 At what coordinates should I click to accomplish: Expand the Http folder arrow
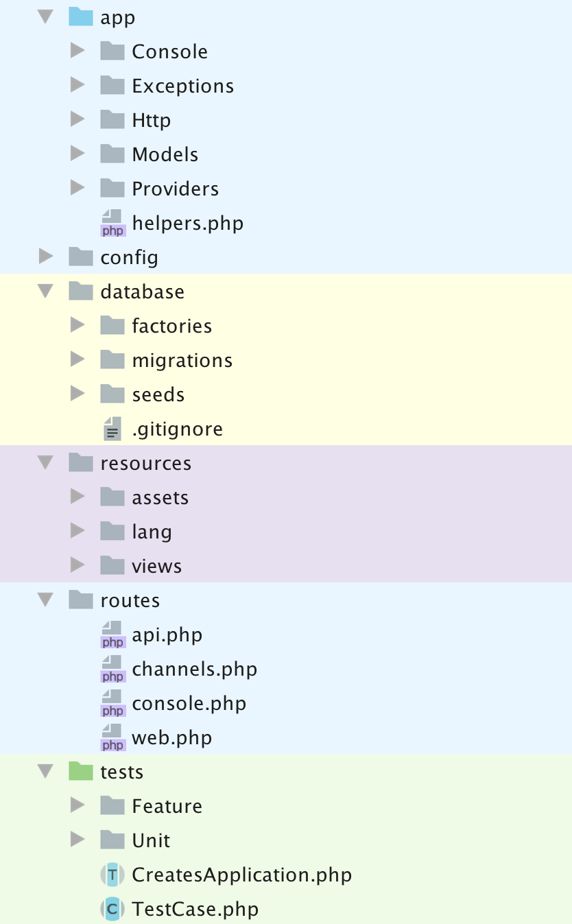78,119
